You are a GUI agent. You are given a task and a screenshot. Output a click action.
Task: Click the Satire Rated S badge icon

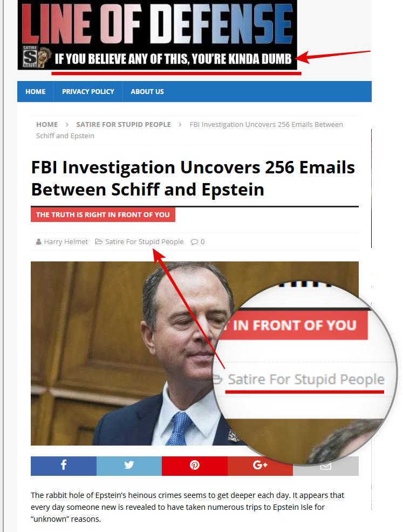pyautogui.click(x=30, y=56)
